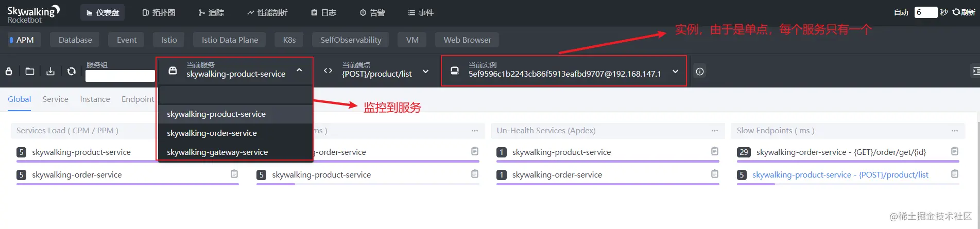Click skywalking-order-service {GET}/order/get/{id} endpoint text
Screen dimensions: 980x229
pyautogui.click(x=841, y=152)
